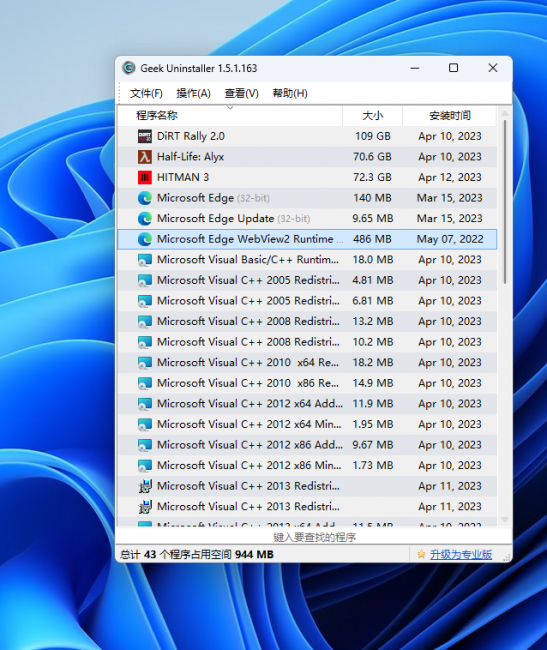Open the 帮助(H) menu
Viewport: 547px width, 650px height.
(x=290, y=93)
